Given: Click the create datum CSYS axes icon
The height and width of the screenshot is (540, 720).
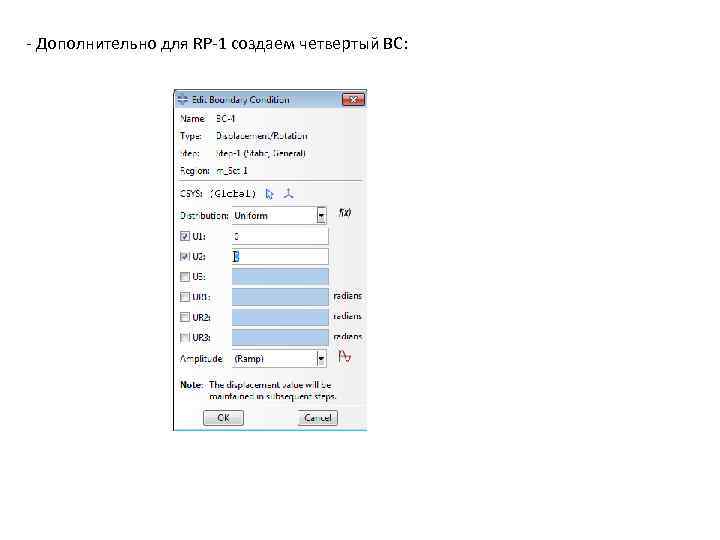Looking at the screenshot, I should [288, 194].
